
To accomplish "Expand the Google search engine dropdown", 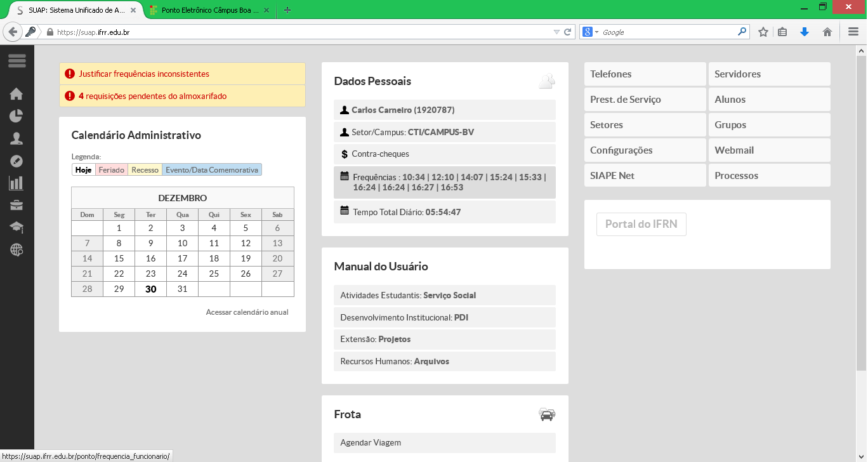I will pos(591,32).
